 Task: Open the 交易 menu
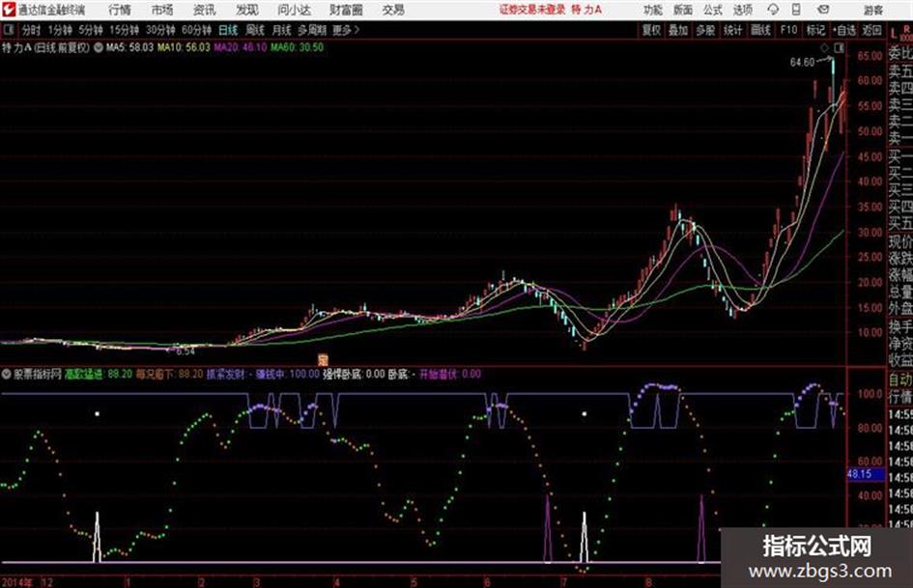coord(393,10)
